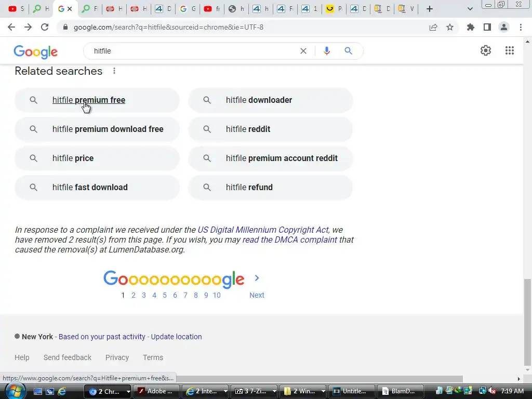Viewport: 532px width, 399px height.
Task: Open Google quick settings gear
Action: coord(486,50)
